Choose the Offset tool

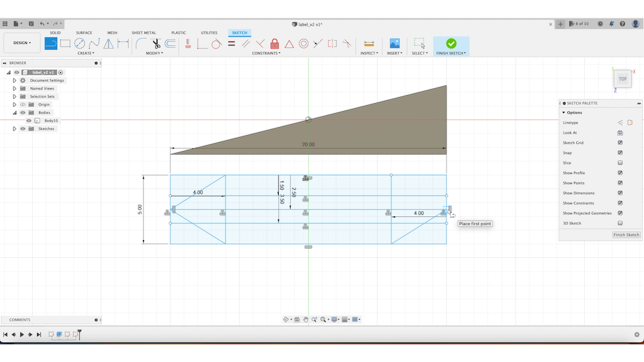click(170, 43)
